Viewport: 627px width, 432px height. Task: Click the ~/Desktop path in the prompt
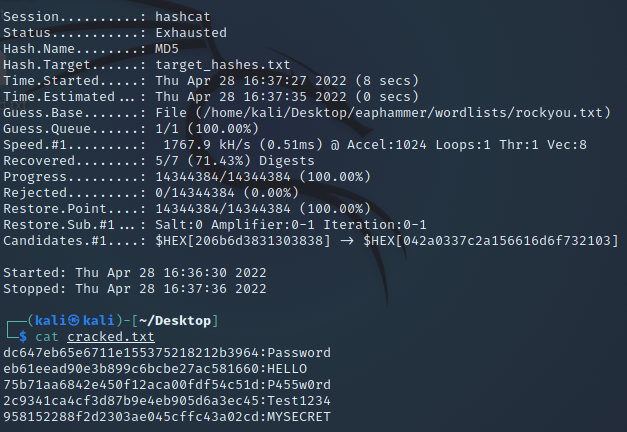coord(175,321)
